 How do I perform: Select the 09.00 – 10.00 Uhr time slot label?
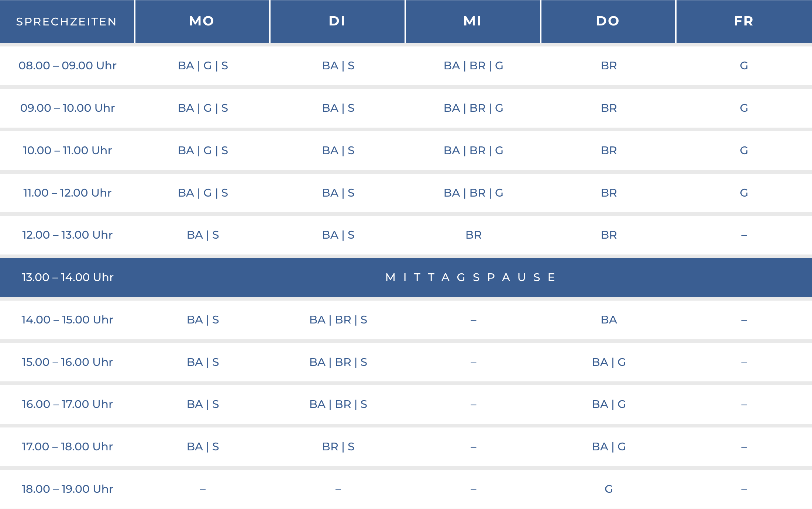(68, 108)
